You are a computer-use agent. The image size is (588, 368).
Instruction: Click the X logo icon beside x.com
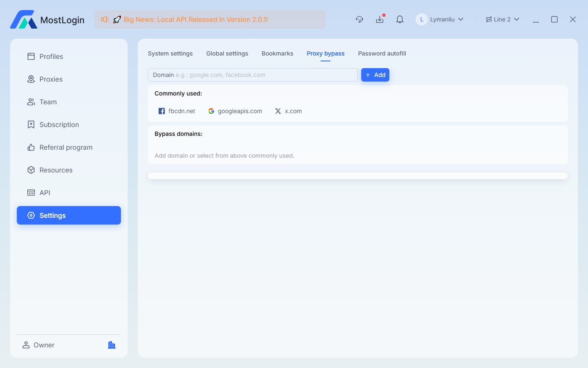tap(278, 111)
